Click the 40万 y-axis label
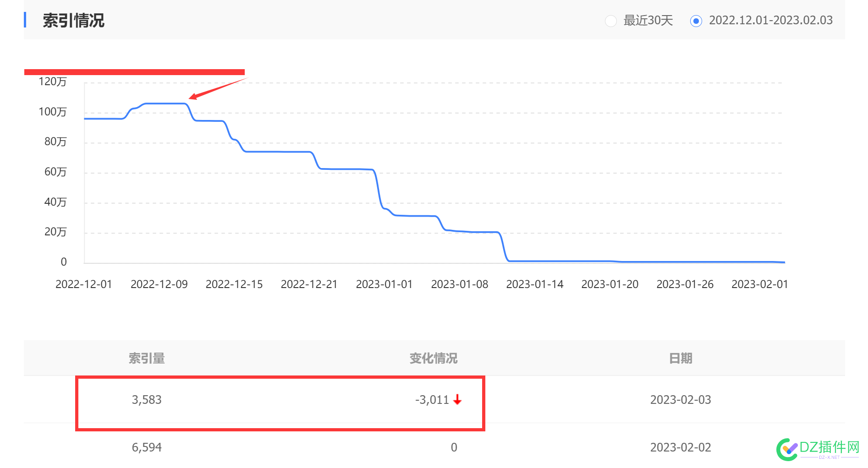The image size is (868, 468). 55,202
